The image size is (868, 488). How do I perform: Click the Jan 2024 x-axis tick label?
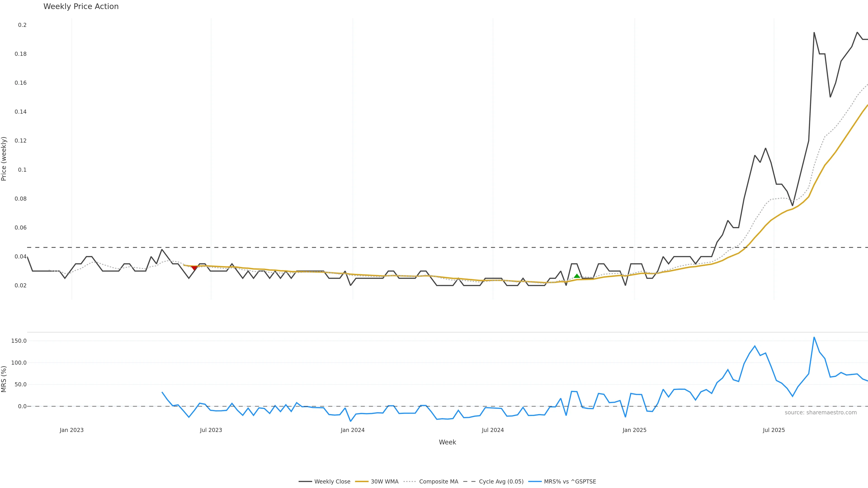coord(352,430)
